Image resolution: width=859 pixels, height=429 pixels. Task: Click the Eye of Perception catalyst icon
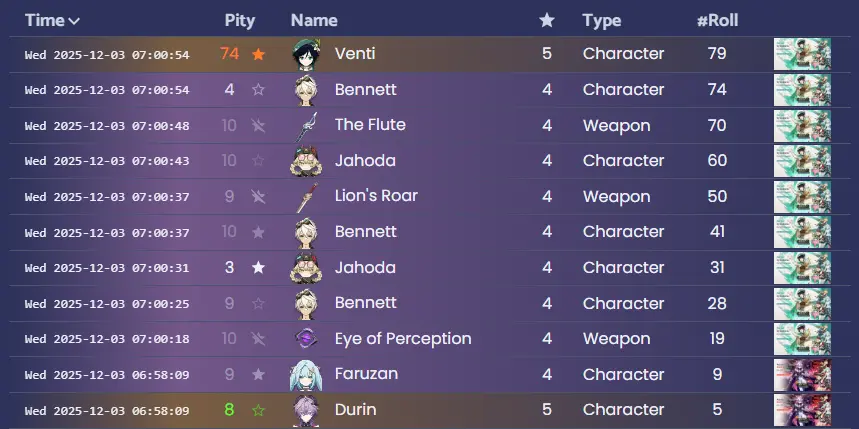pos(305,339)
